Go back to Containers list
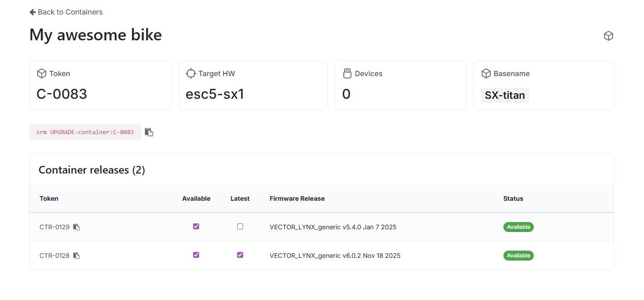644x300 pixels. click(70, 12)
